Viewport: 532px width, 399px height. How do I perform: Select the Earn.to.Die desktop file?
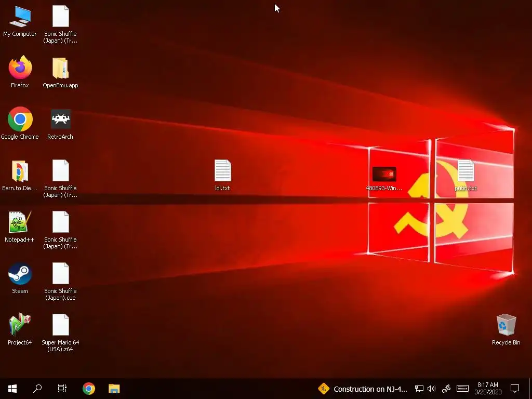[x=20, y=175]
